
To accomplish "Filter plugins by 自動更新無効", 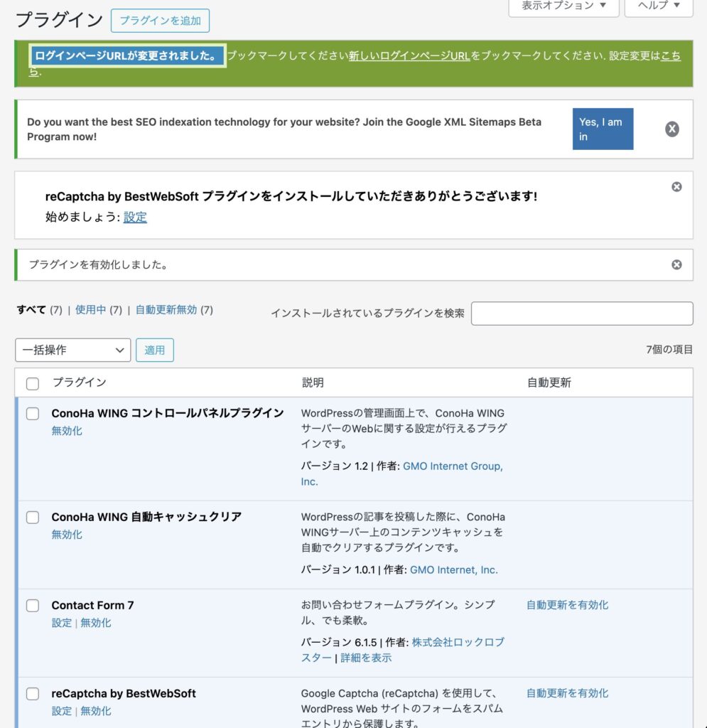I will pyautogui.click(x=166, y=310).
